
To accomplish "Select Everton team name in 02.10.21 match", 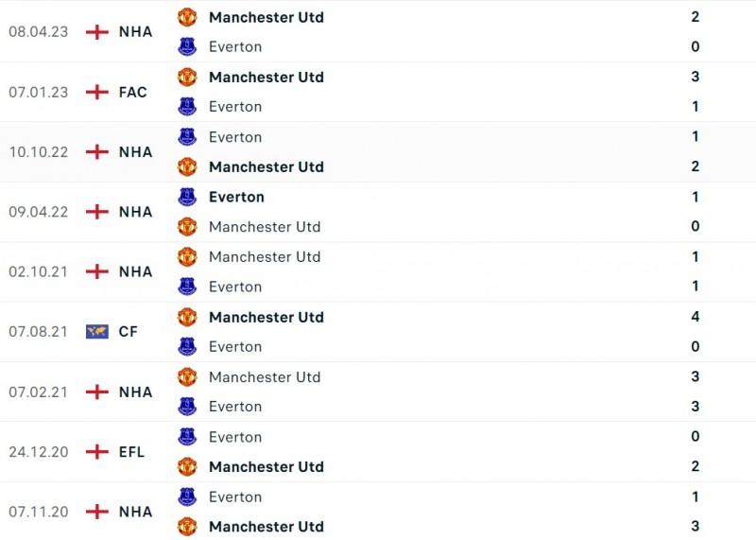I will [235, 287].
